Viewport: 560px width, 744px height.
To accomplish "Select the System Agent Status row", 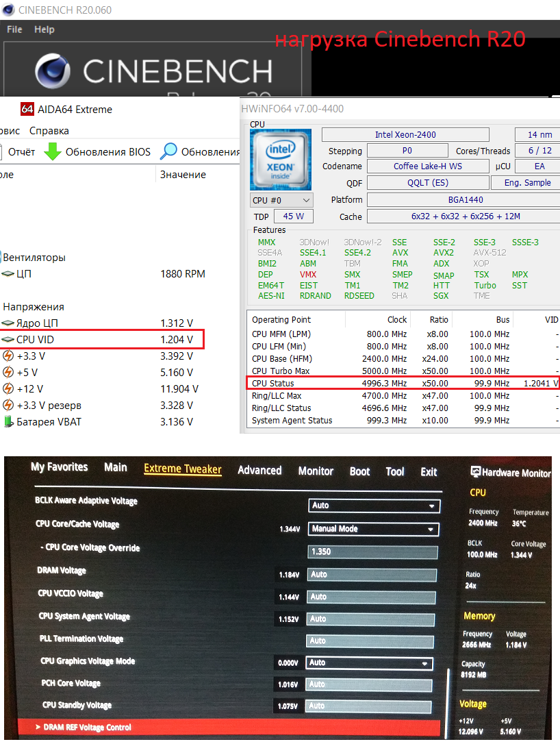I will pos(403,421).
